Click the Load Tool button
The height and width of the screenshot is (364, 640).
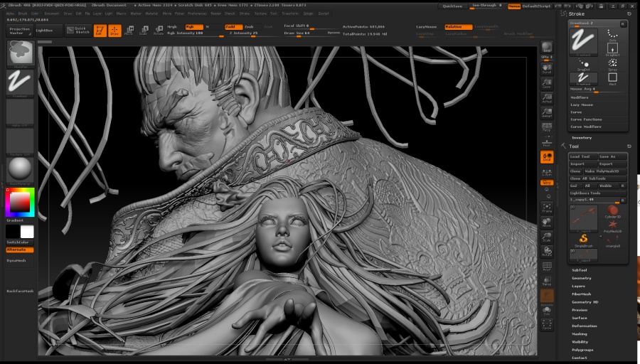(583, 156)
